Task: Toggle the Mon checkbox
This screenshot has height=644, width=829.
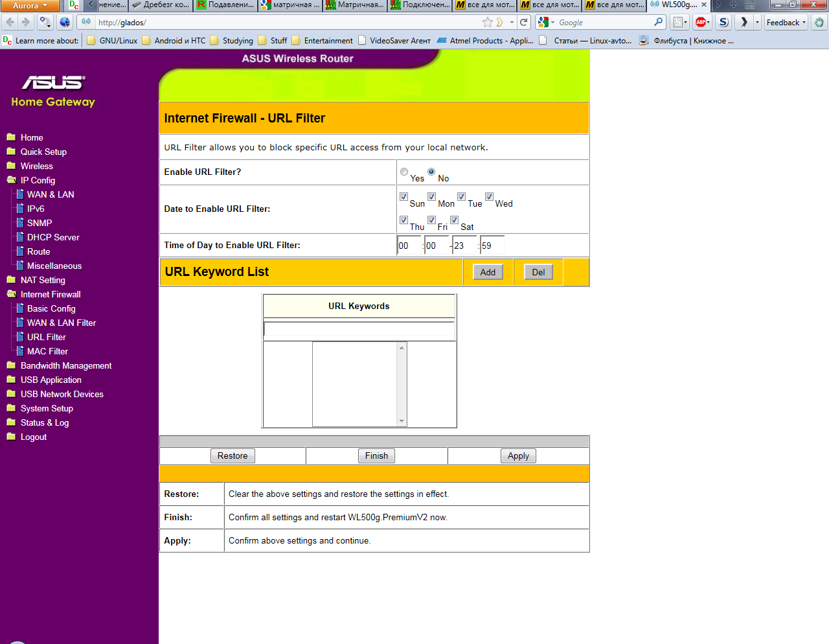Action: (x=431, y=196)
